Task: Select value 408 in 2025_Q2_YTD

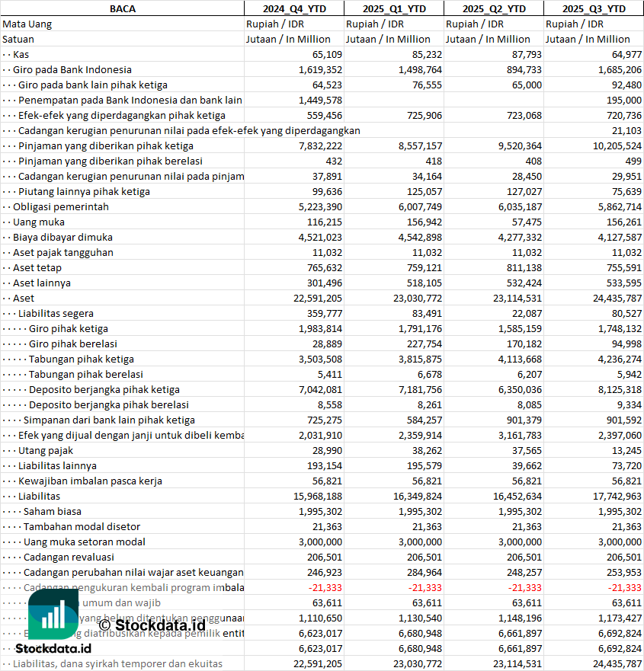Action: (x=533, y=161)
